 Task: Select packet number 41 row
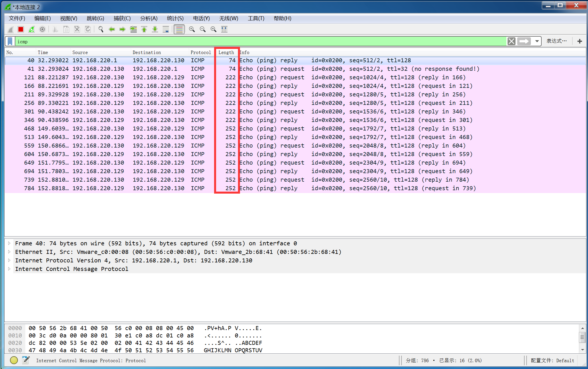point(295,69)
